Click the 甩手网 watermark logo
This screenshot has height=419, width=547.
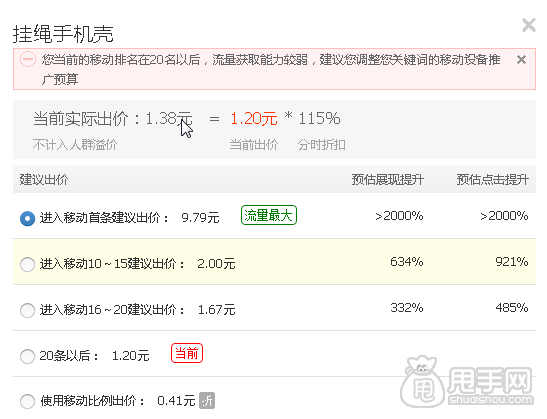coord(467,382)
